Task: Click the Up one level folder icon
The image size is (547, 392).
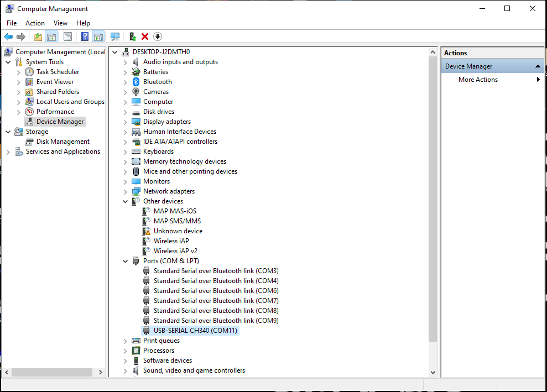Action: [x=38, y=36]
